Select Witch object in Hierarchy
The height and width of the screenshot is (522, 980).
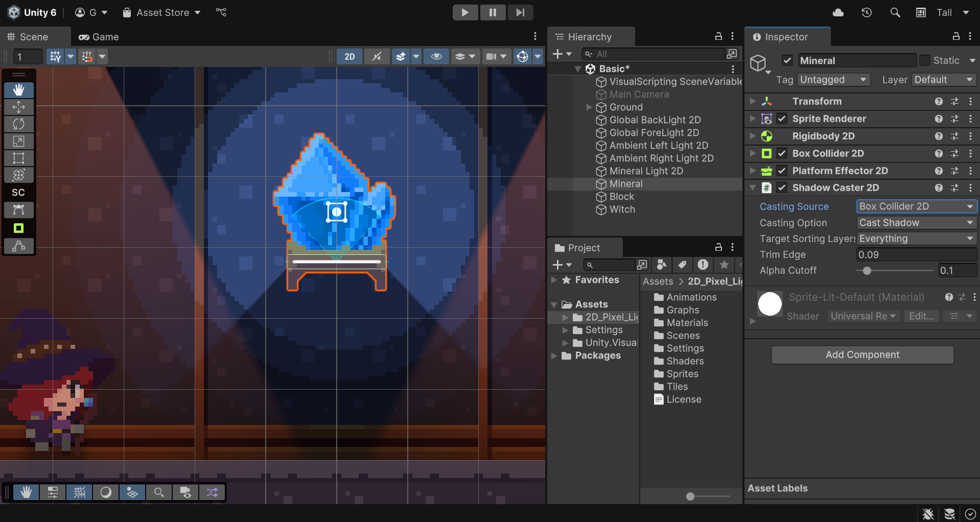coord(622,209)
